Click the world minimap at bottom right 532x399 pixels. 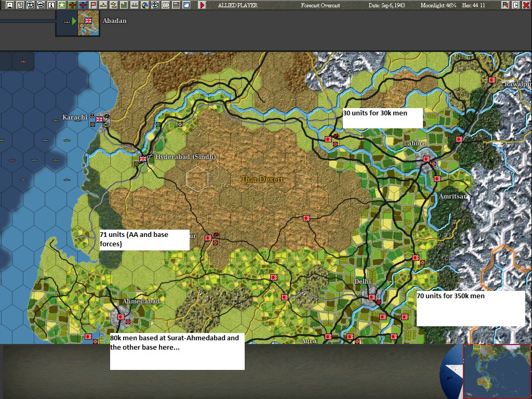coord(497,371)
